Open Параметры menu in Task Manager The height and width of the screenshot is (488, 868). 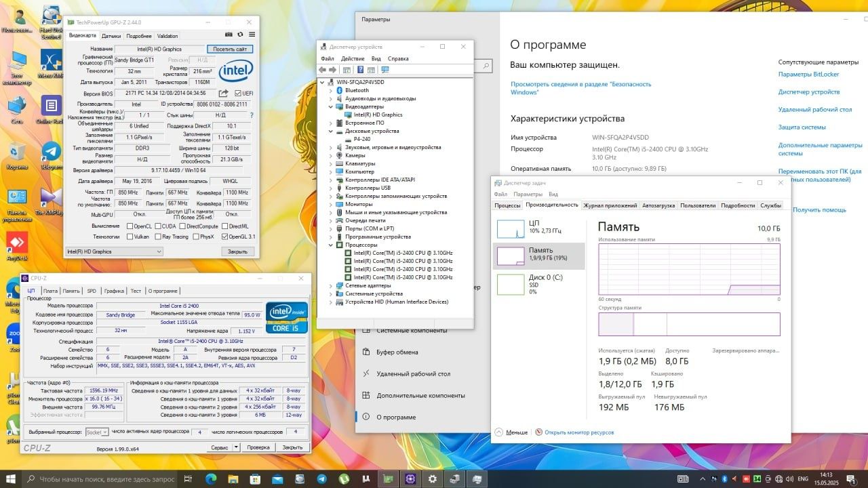pos(528,194)
